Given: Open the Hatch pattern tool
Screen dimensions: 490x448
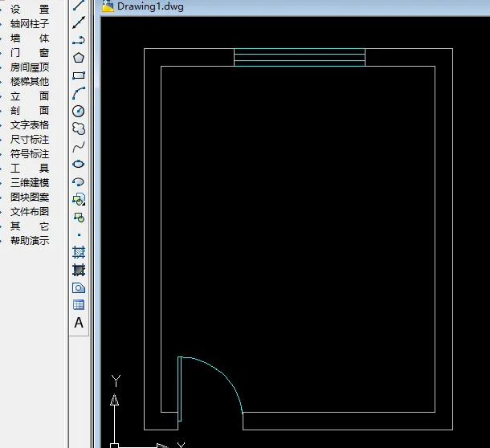Looking at the screenshot, I should (x=79, y=252).
